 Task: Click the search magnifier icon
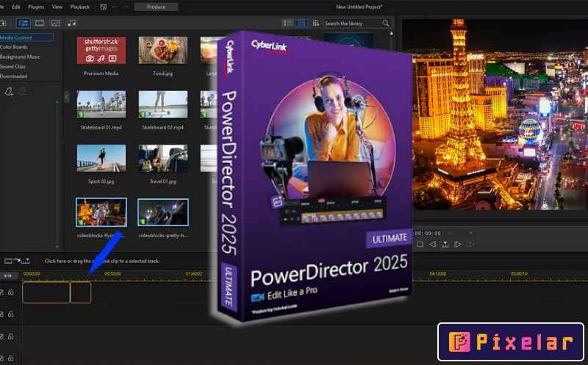385,24
